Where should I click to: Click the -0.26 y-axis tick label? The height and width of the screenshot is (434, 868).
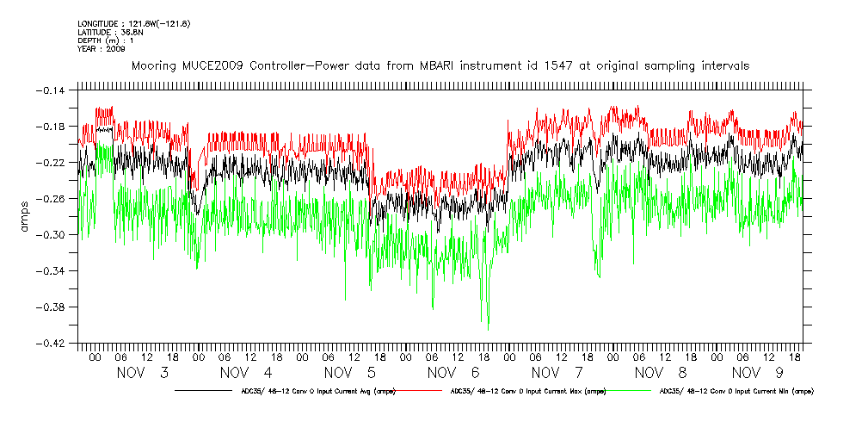[54, 199]
